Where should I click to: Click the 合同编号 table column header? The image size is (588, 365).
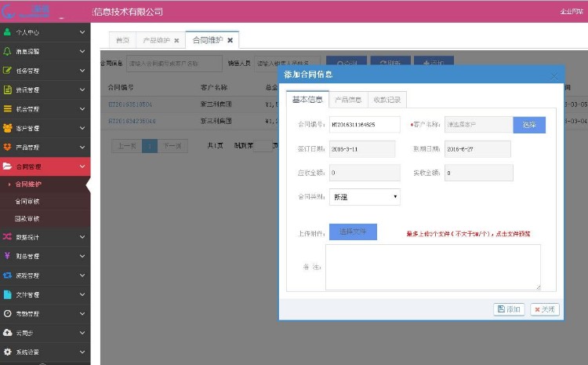[x=121, y=87]
